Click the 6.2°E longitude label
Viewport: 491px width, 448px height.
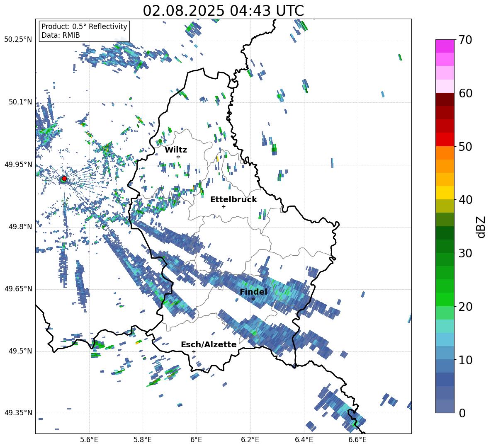click(x=250, y=440)
